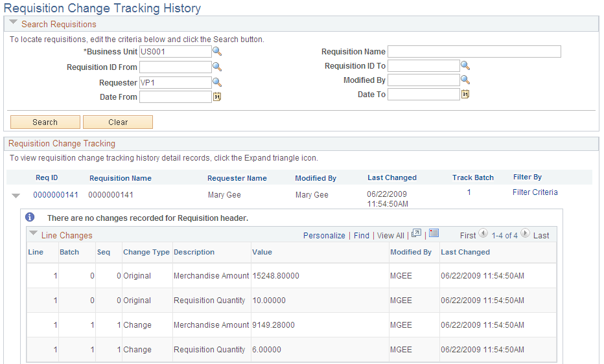Open Requester lookup magnifier
The height and width of the screenshot is (364, 604).
(x=217, y=82)
